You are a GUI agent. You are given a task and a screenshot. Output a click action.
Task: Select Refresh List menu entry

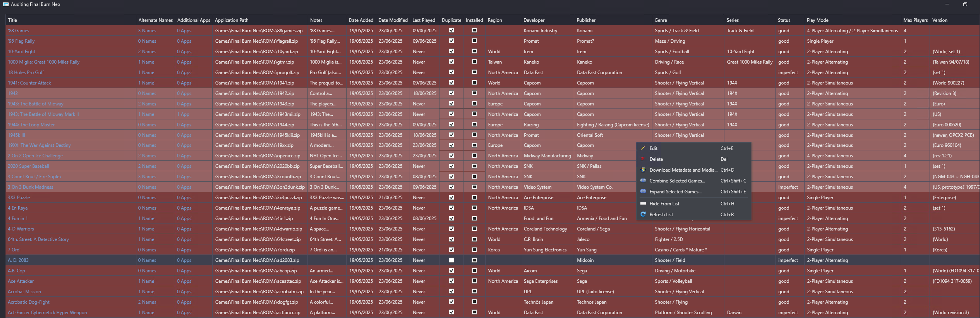tap(693, 215)
